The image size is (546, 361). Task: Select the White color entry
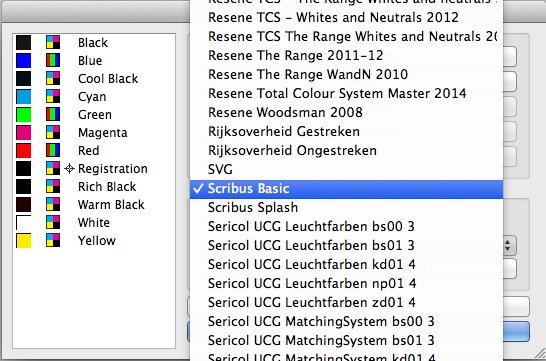94,222
